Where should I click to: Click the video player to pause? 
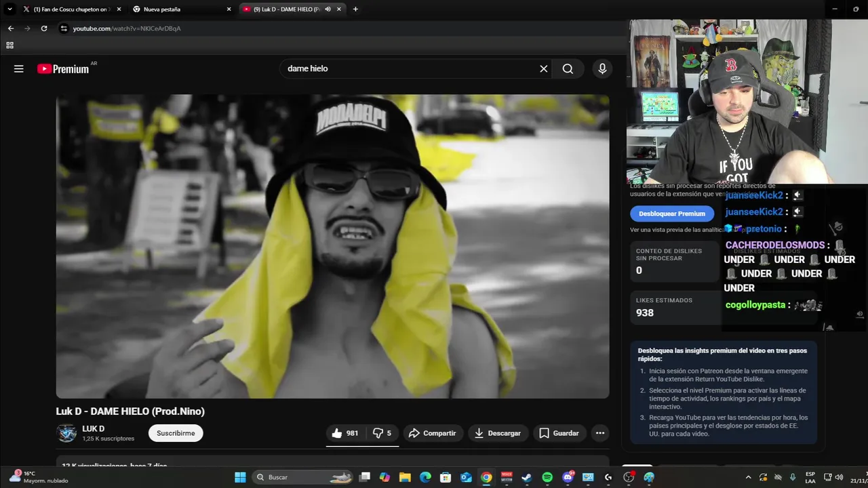click(x=332, y=247)
